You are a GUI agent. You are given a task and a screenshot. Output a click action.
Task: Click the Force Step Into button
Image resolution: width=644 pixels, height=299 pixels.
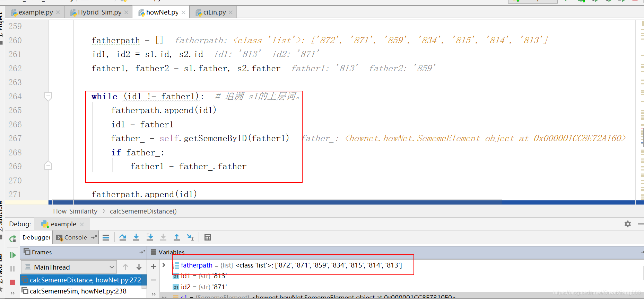point(163,237)
